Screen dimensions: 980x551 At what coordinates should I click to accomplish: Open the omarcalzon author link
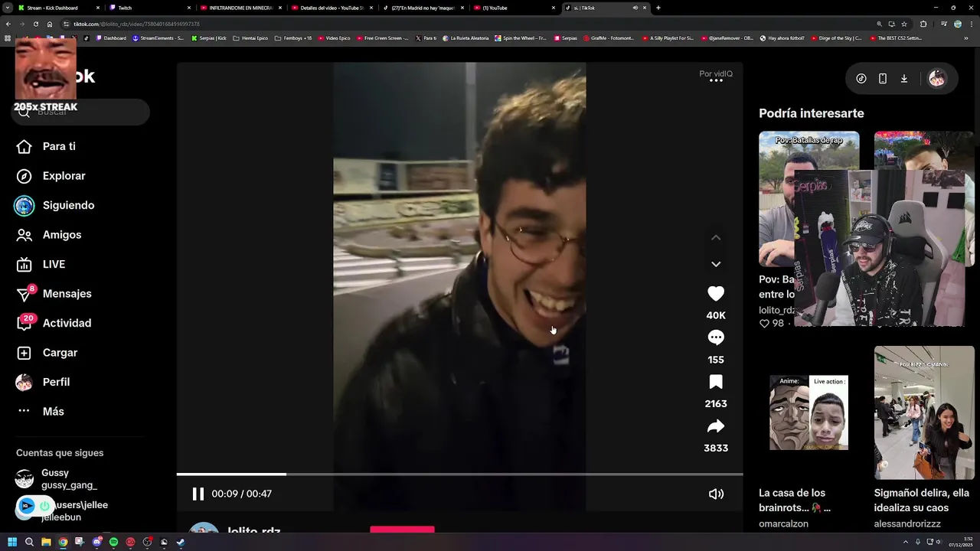[783, 524]
